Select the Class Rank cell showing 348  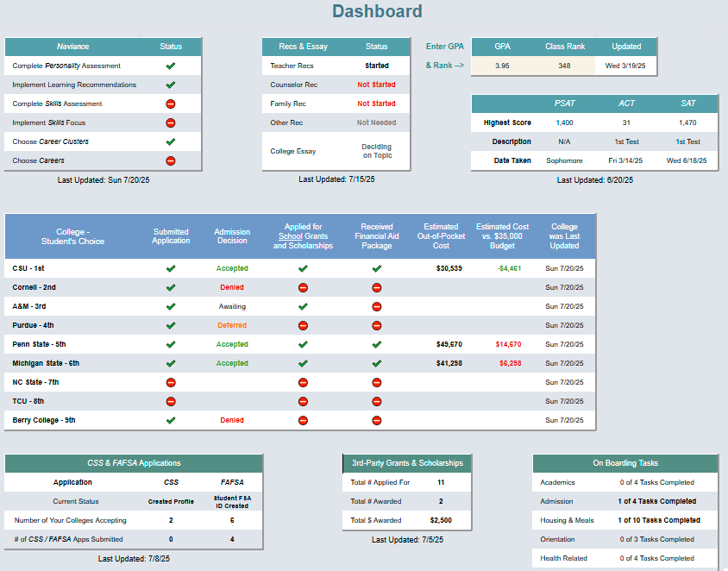564,66
